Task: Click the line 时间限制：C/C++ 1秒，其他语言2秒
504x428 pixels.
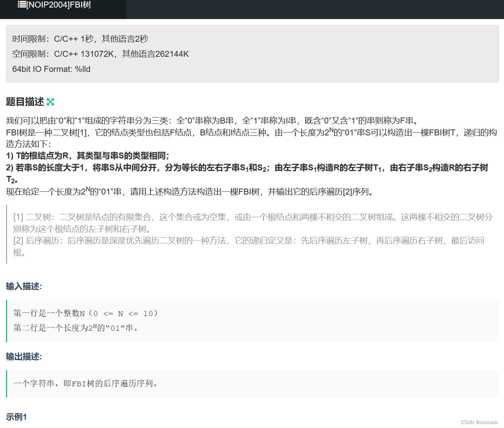Action: coord(80,39)
